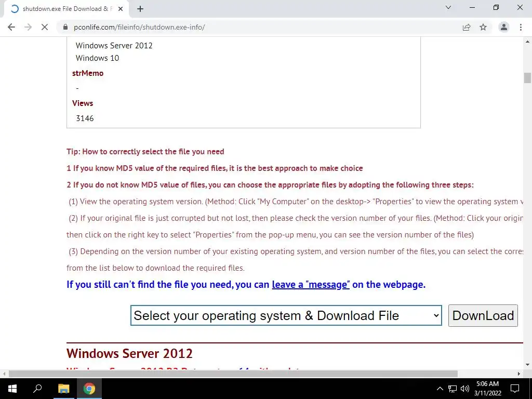Share this page via the share icon
Screen dimensions: 532x399
coord(467,27)
